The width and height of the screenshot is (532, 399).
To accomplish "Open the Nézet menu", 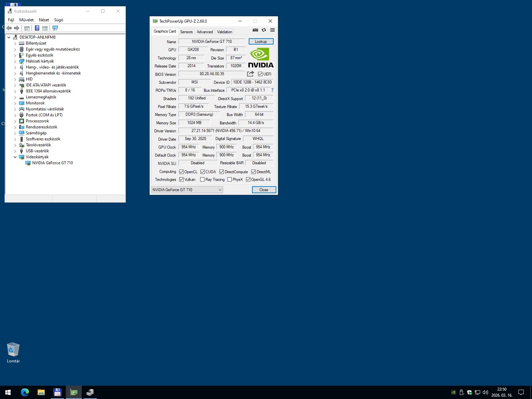I will coord(44,20).
